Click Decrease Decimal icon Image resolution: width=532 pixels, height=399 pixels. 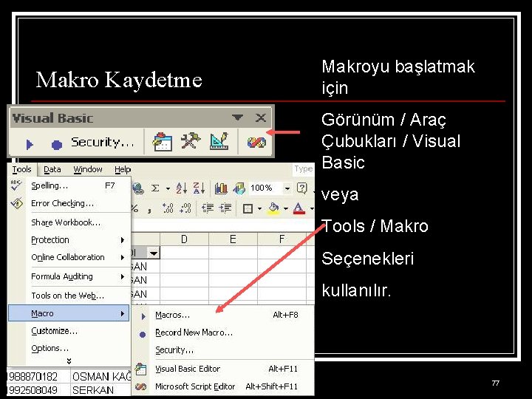(x=185, y=208)
